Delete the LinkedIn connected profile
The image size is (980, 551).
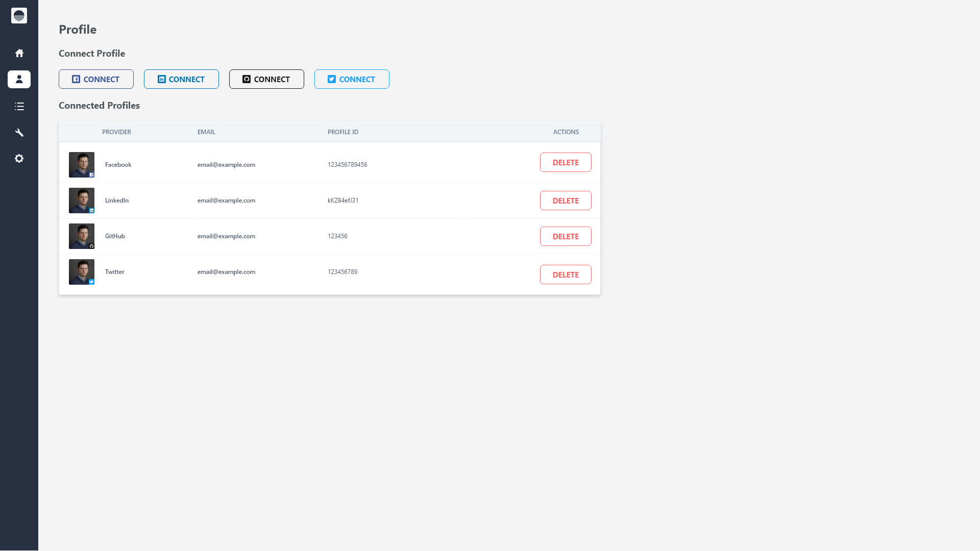[x=566, y=201]
